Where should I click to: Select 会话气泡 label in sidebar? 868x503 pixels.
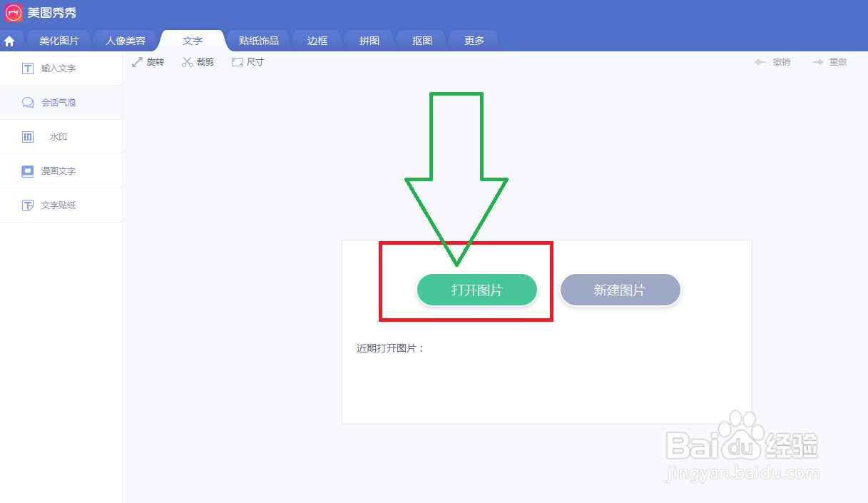click(58, 103)
